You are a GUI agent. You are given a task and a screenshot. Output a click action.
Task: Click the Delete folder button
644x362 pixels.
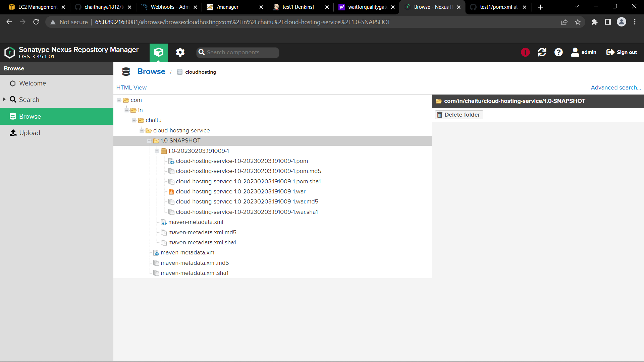459,115
